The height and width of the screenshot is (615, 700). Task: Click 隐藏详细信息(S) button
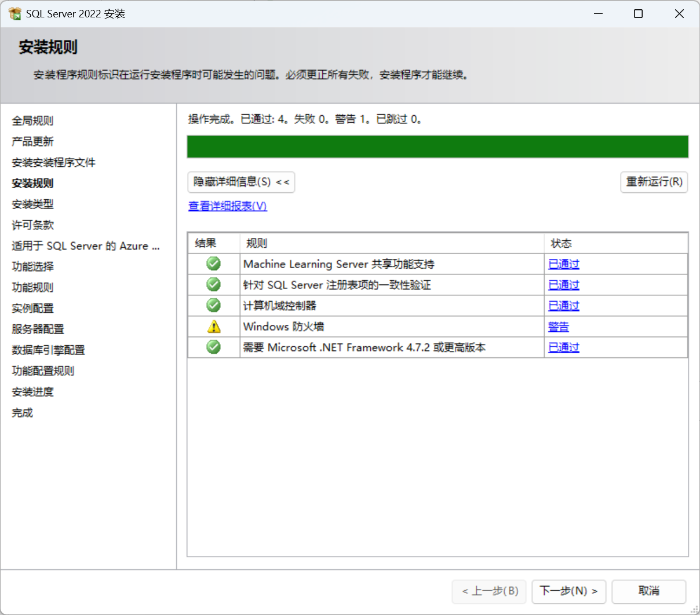point(241,182)
